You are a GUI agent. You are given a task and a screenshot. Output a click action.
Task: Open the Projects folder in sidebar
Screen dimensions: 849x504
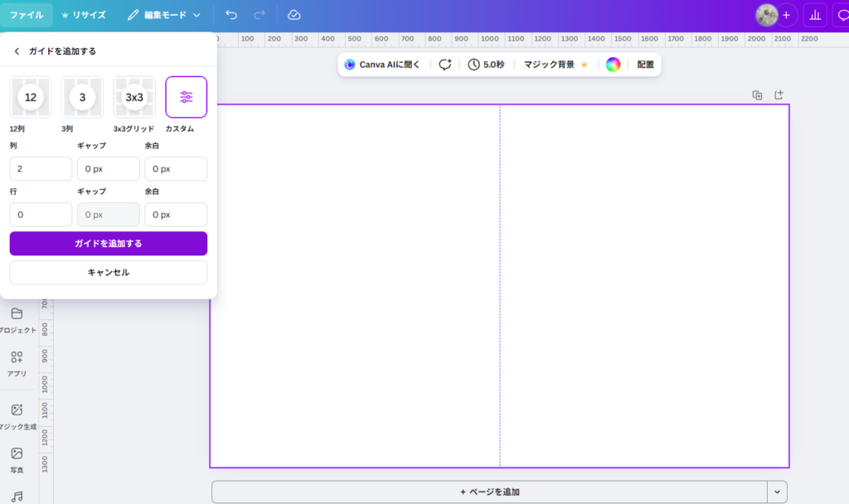coord(17,319)
